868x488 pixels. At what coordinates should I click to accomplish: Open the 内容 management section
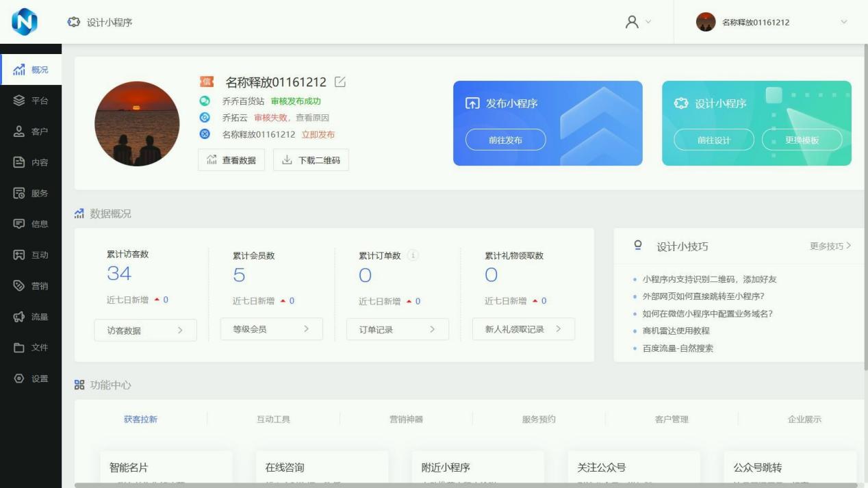(30, 161)
